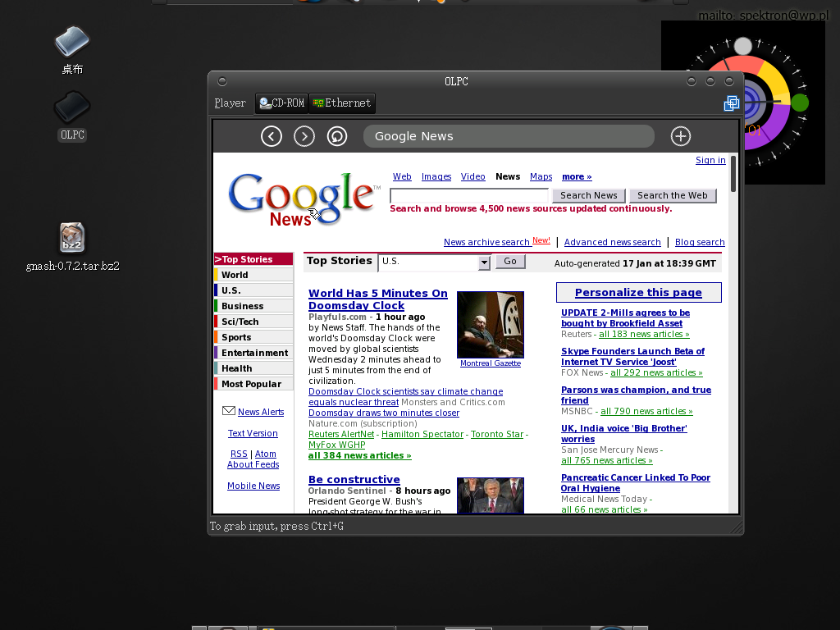This screenshot has width=840, height=630.
Task: Open the News Alerts link
Action: coord(261,412)
